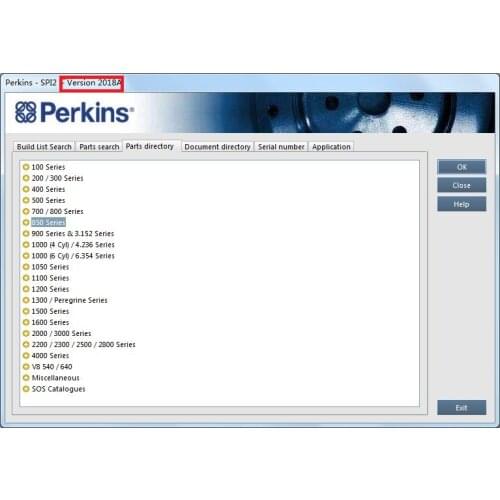Open the Application tab
Screen dimensions: 500x500
331,147
